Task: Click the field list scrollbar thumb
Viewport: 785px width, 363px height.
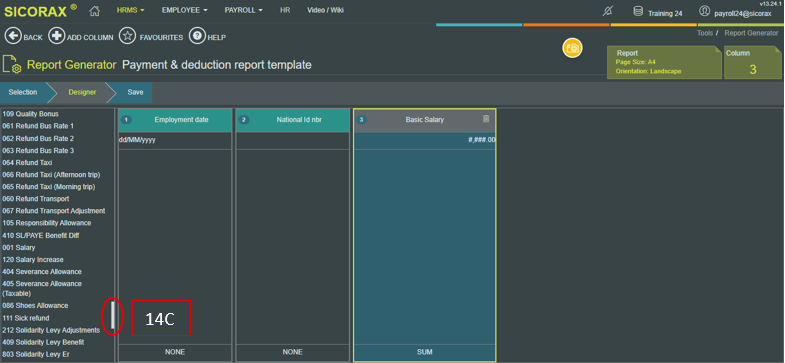Action: point(113,316)
